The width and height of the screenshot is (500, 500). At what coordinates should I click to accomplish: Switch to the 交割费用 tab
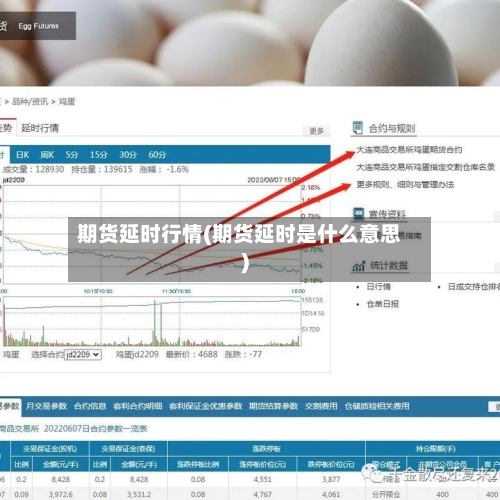[321, 406]
